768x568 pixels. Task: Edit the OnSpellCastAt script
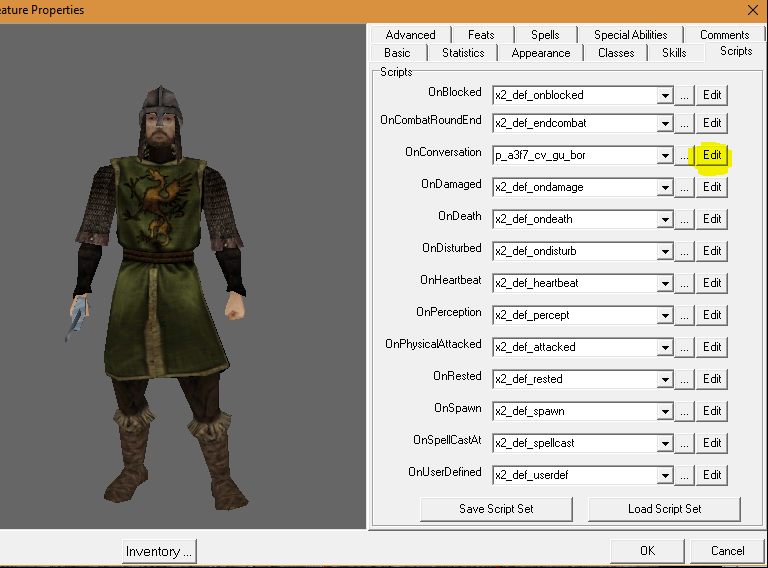712,443
